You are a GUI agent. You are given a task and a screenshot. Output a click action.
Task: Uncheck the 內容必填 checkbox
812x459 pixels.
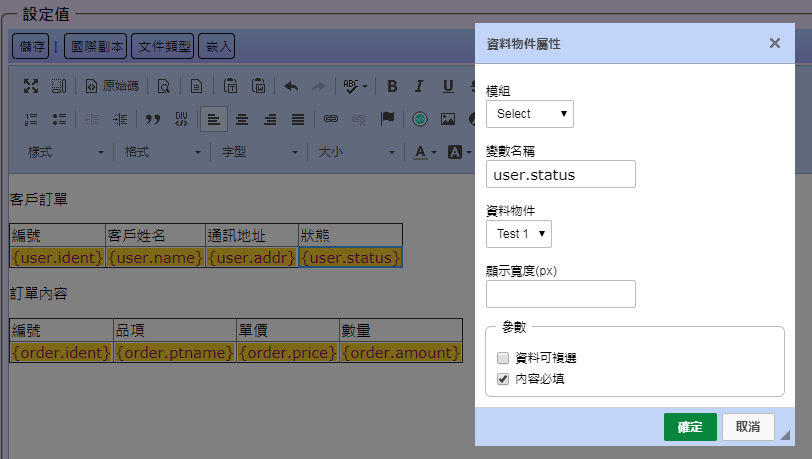coord(503,379)
